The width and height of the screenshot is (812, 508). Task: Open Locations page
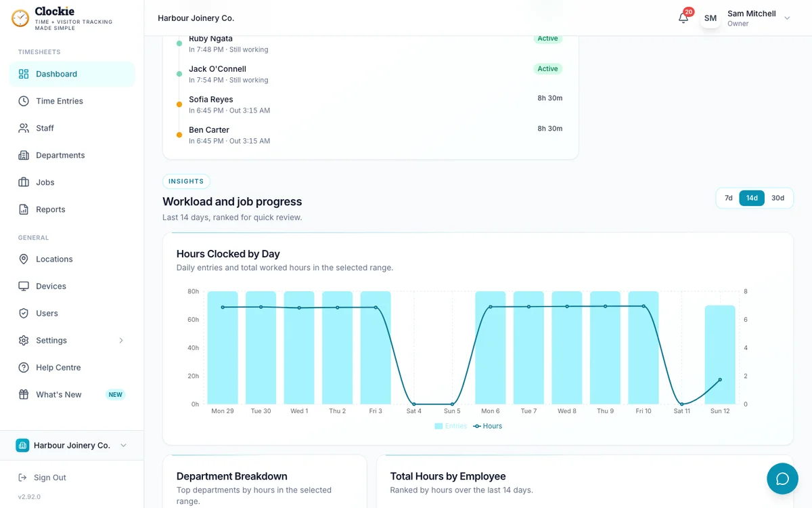coord(72,259)
